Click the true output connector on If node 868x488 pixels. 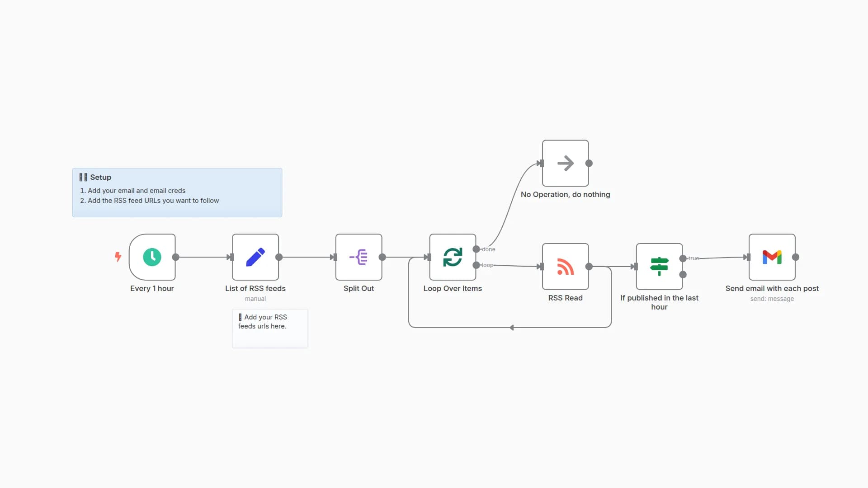tap(683, 258)
